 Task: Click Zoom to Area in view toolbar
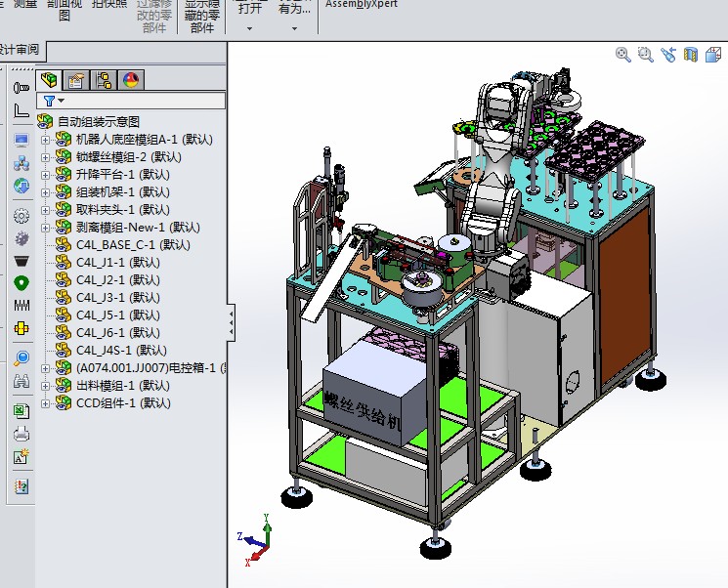pos(645,55)
